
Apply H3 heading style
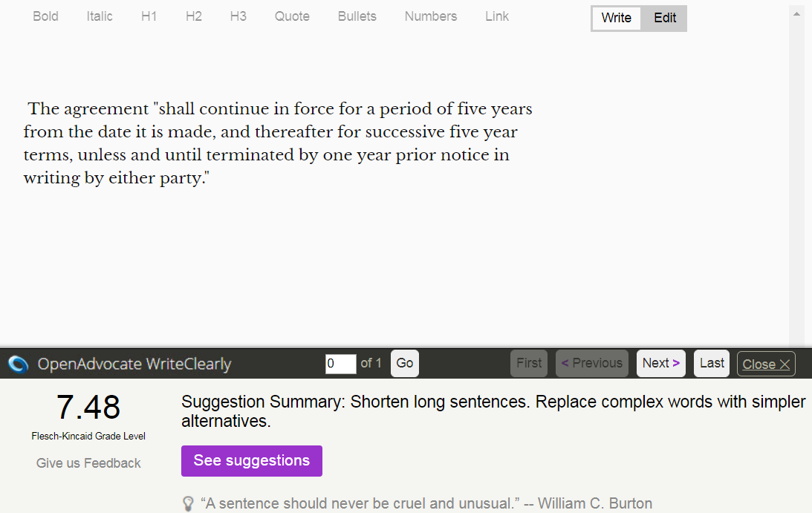pyautogui.click(x=238, y=16)
